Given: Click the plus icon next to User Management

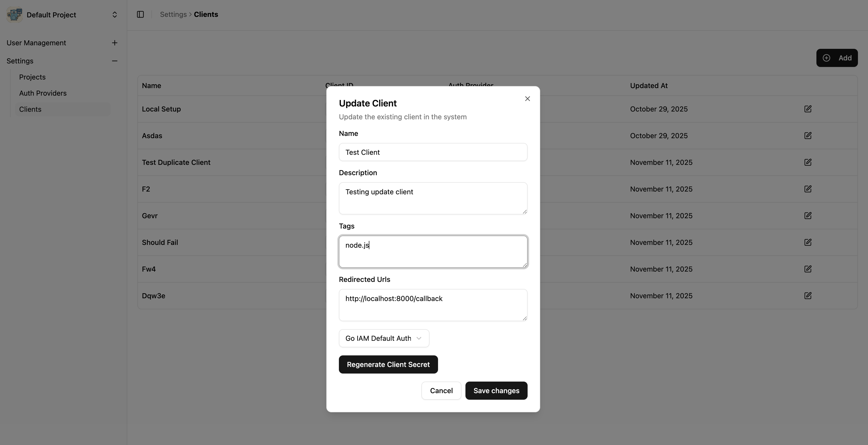Looking at the screenshot, I should pyautogui.click(x=114, y=43).
